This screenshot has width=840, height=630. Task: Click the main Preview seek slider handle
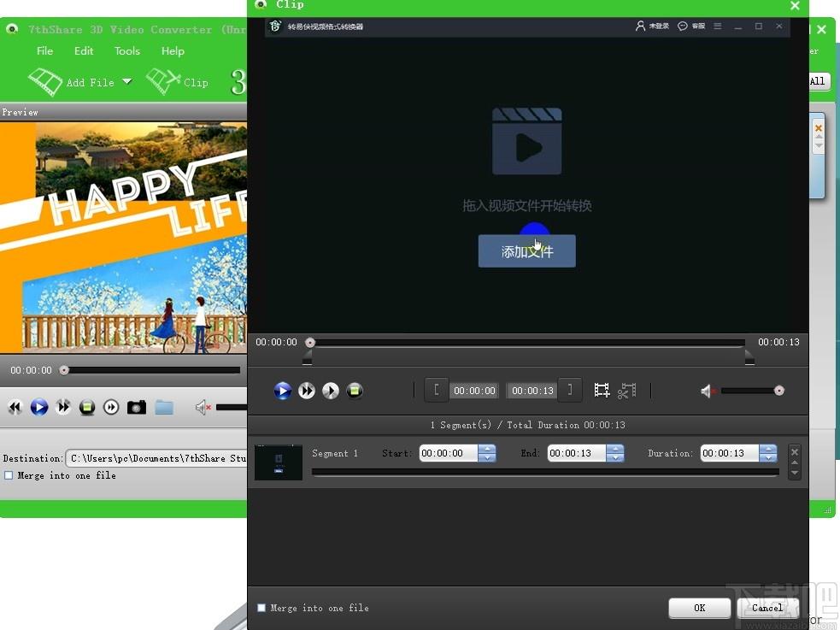(64, 370)
